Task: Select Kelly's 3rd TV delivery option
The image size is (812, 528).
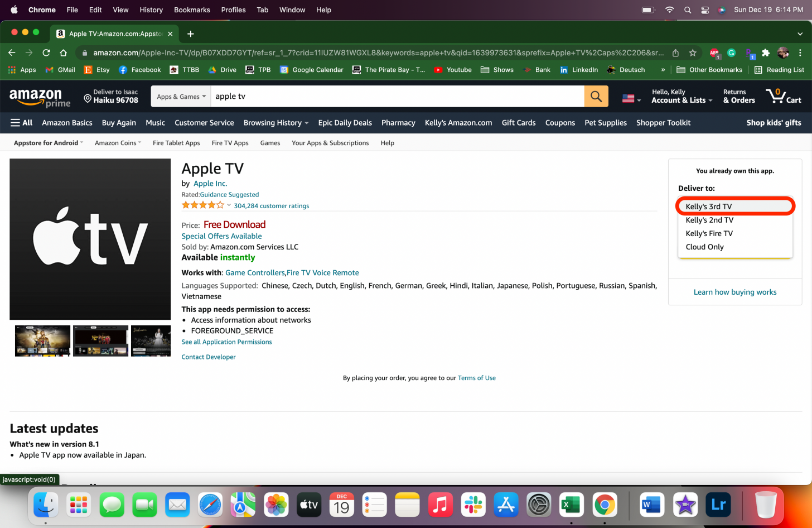Action: [735, 207]
